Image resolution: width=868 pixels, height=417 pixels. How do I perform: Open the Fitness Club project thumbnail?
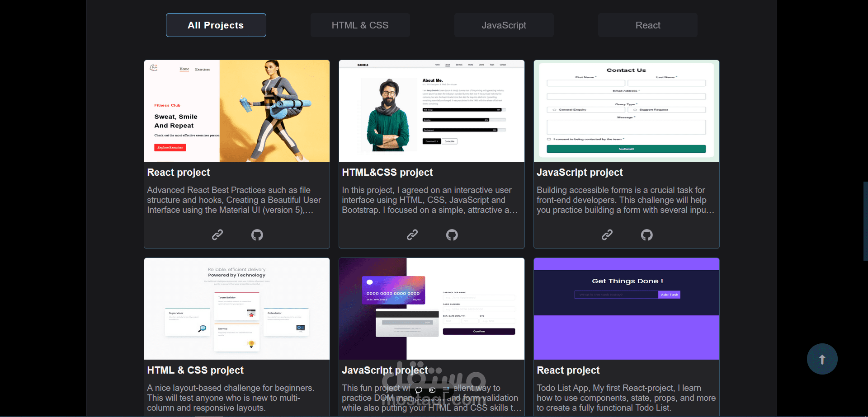(x=237, y=111)
